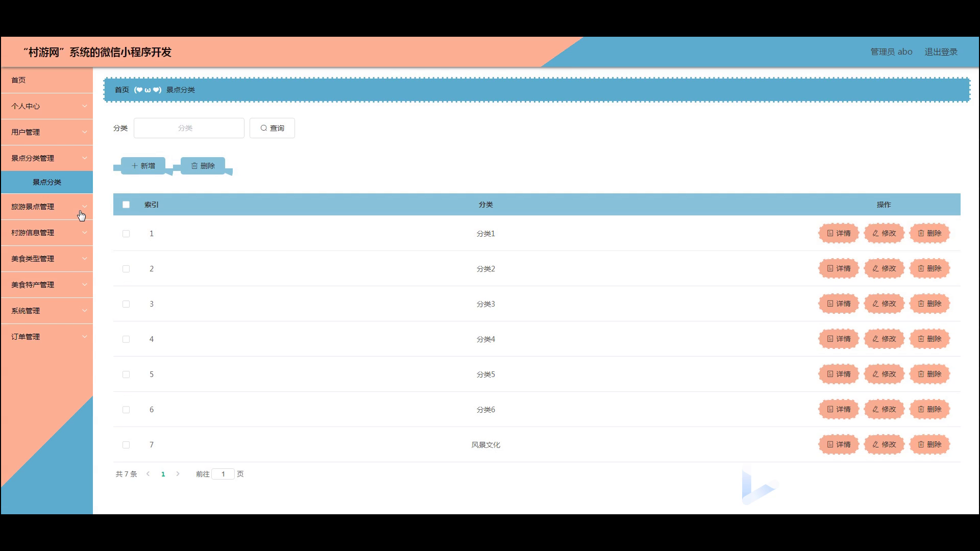Delete row 分类6
Image resolution: width=980 pixels, height=551 pixels.
click(x=929, y=409)
